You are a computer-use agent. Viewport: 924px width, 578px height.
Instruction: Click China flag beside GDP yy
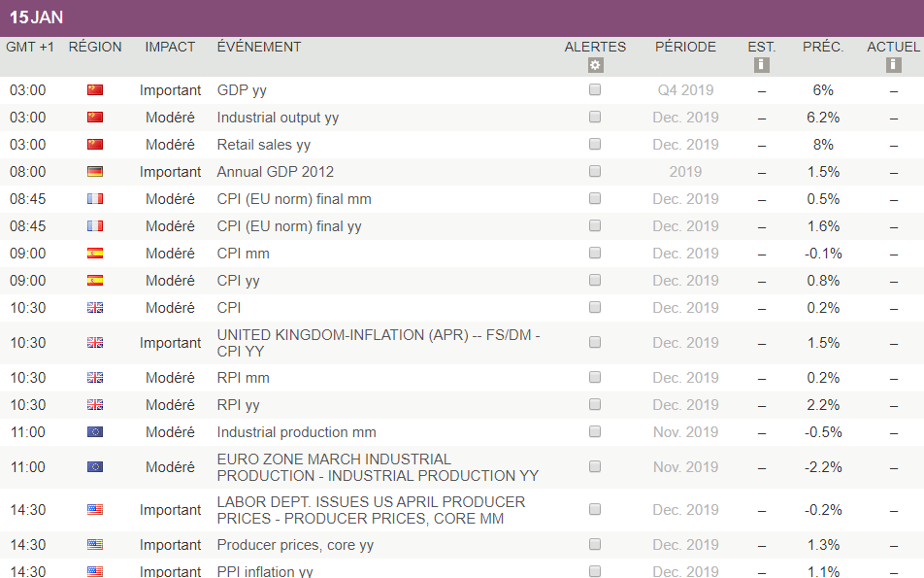[x=95, y=90]
